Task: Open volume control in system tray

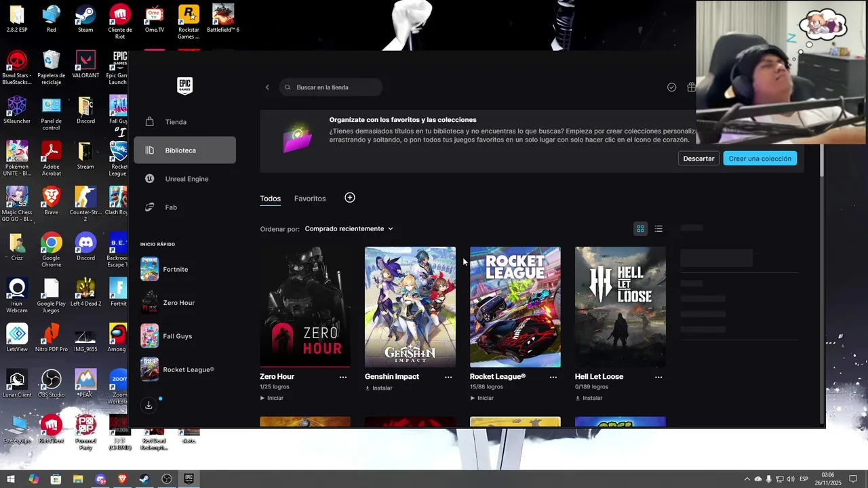Action: click(x=790, y=479)
